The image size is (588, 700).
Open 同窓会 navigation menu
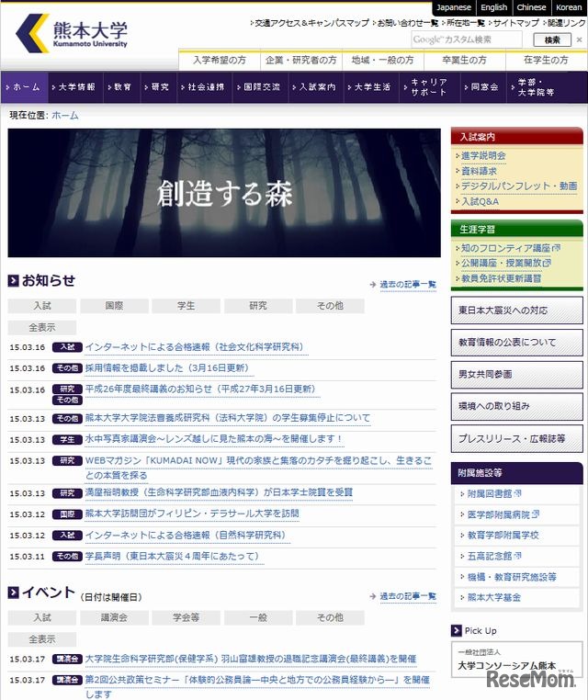[483, 87]
